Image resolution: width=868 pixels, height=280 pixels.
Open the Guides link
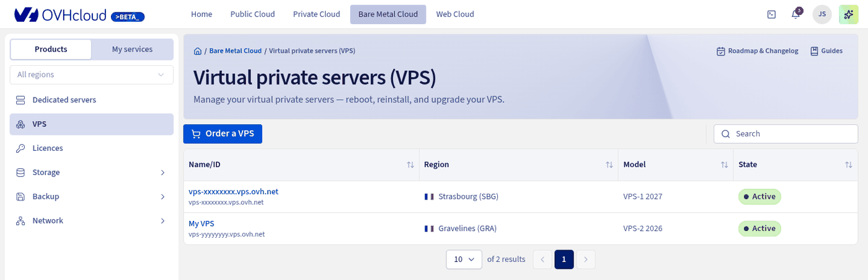coord(826,51)
